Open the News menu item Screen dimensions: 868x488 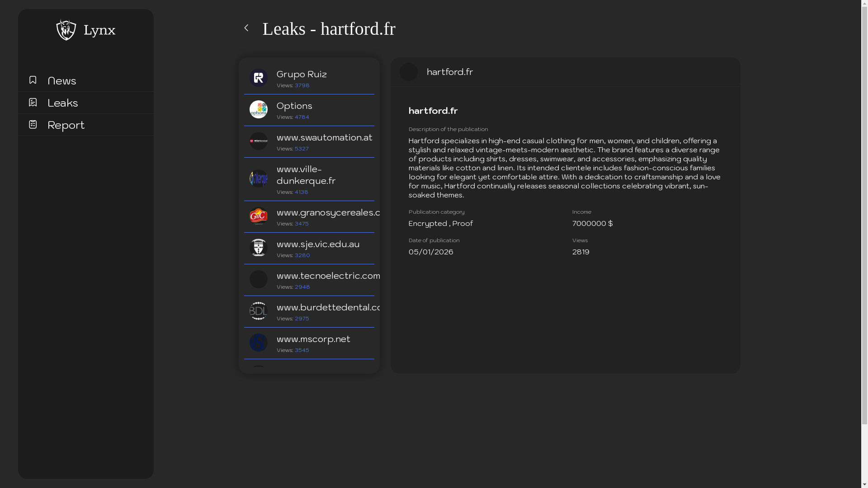point(62,81)
